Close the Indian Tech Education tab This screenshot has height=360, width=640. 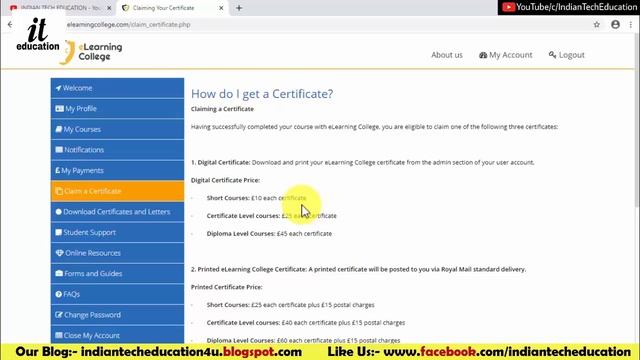[x=109, y=8]
